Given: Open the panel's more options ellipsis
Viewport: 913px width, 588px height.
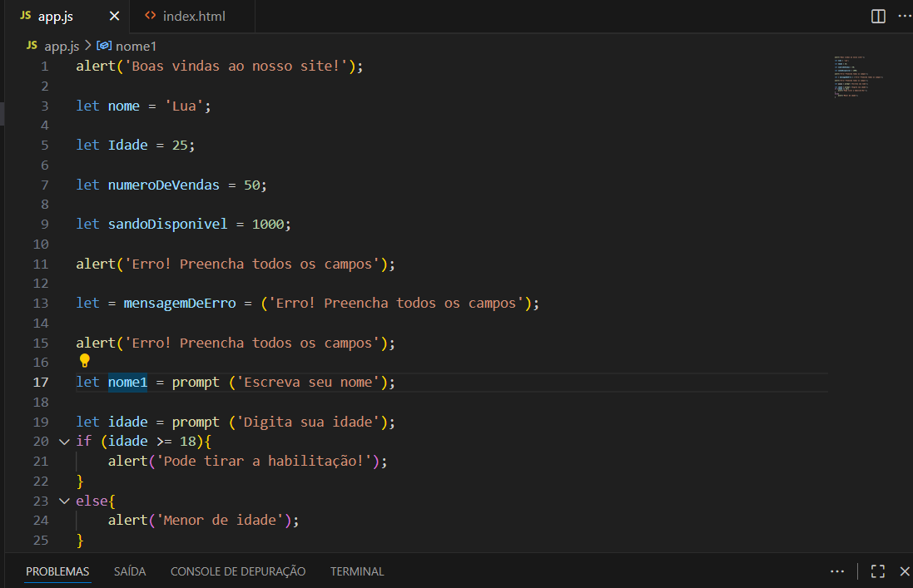Looking at the screenshot, I should click(x=837, y=571).
